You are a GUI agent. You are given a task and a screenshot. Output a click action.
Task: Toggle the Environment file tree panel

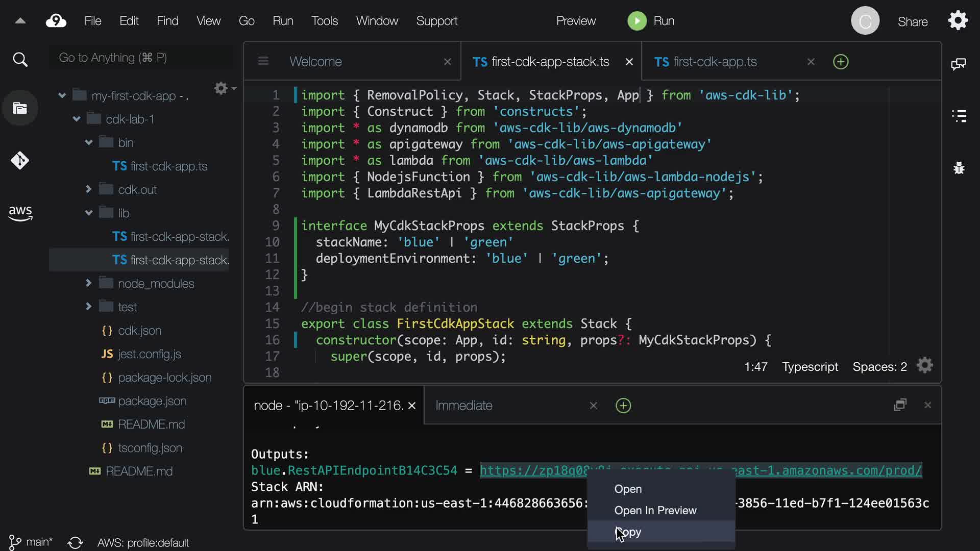click(20, 108)
